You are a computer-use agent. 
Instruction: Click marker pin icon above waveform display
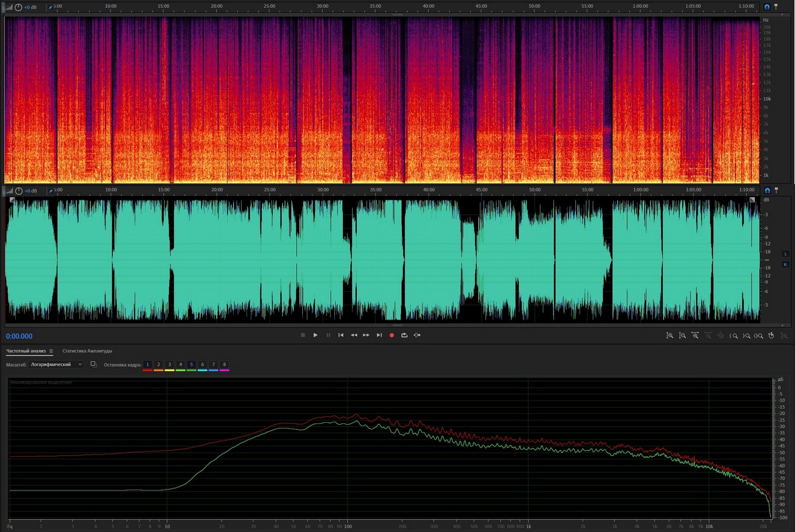(x=776, y=190)
